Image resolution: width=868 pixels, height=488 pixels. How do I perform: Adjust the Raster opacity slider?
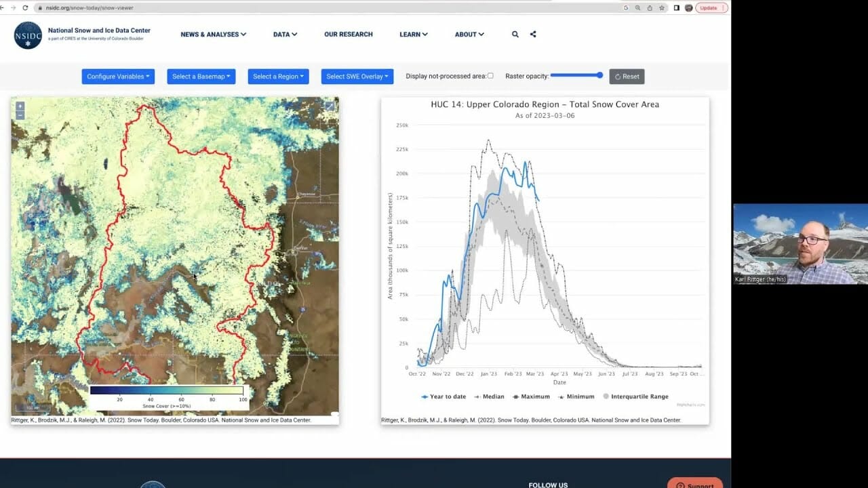(x=576, y=75)
